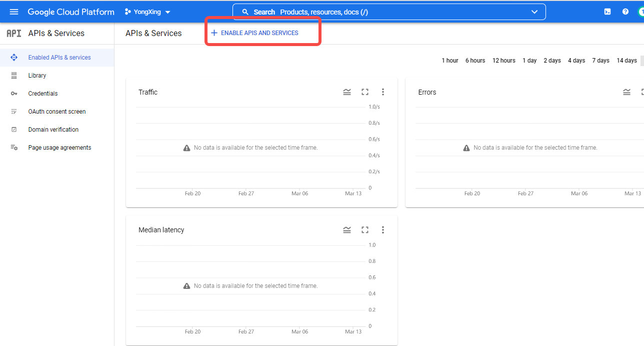This screenshot has width=644, height=346.
Task: Set the time range to 6 hours
Action: [x=475, y=61]
